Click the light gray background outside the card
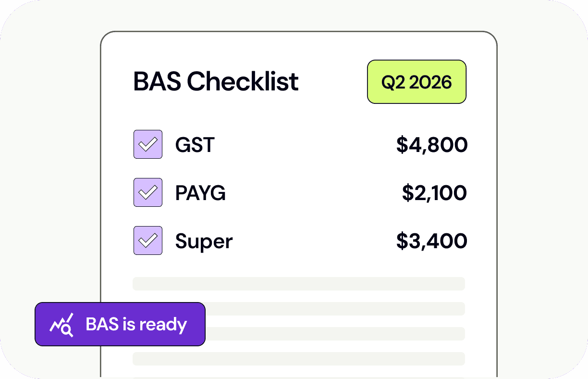 point(538,192)
